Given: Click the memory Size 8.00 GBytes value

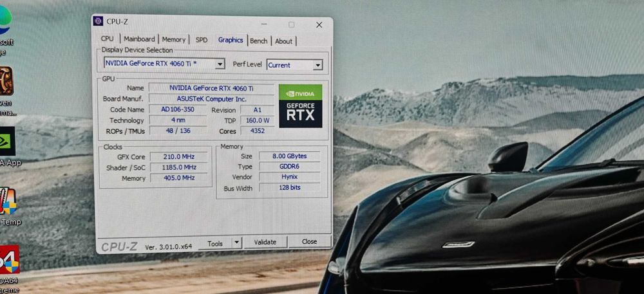Looking at the screenshot, I should [290, 156].
